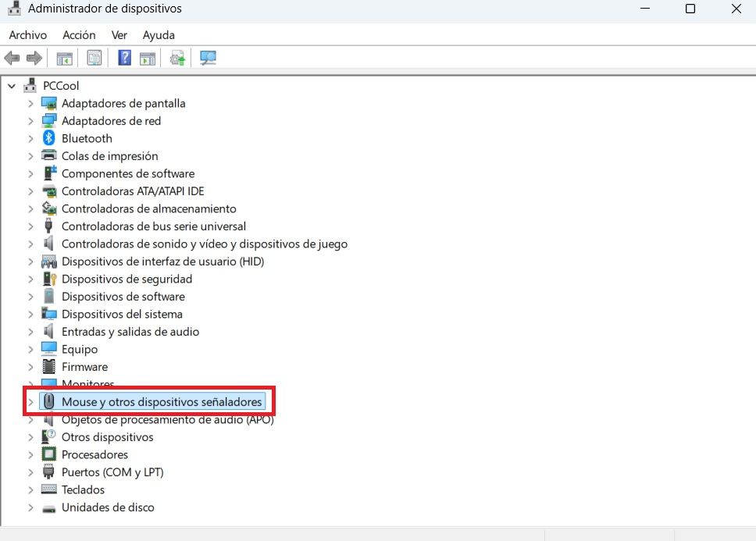This screenshot has height=541, width=756.
Task: Expand the Bluetooth chevron
Action: (x=30, y=139)
